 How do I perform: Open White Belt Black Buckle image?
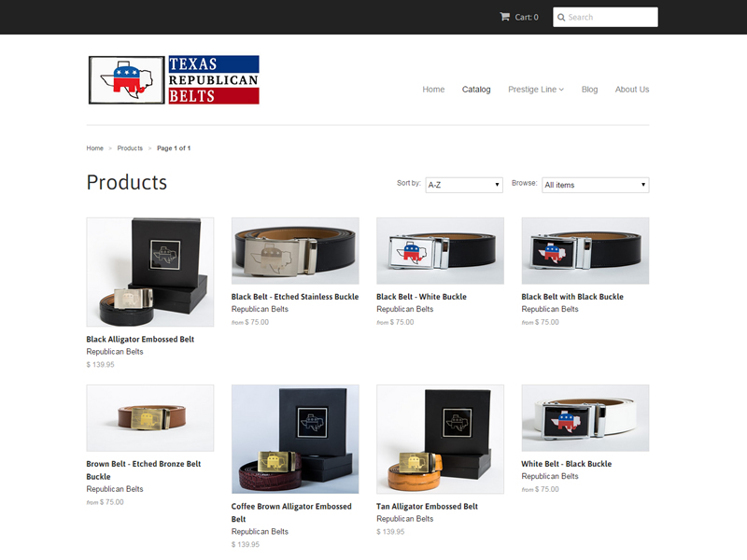[x=585, y=418]
